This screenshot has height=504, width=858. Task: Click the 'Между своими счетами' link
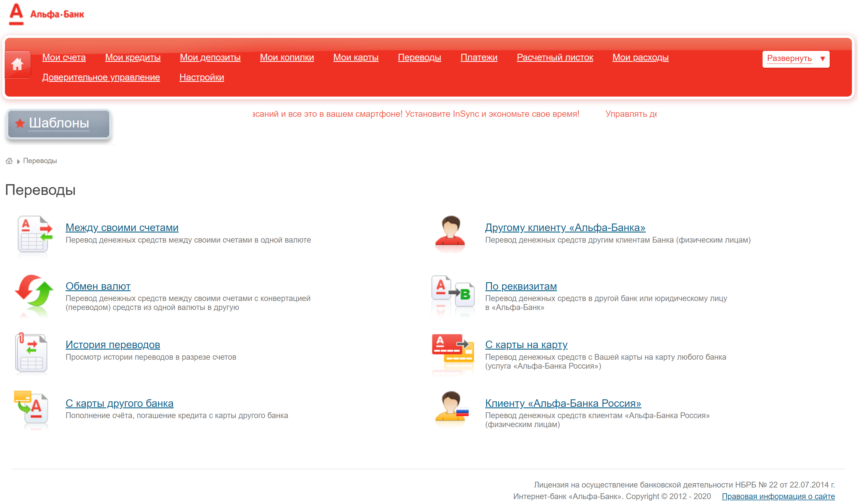[122, 228]
